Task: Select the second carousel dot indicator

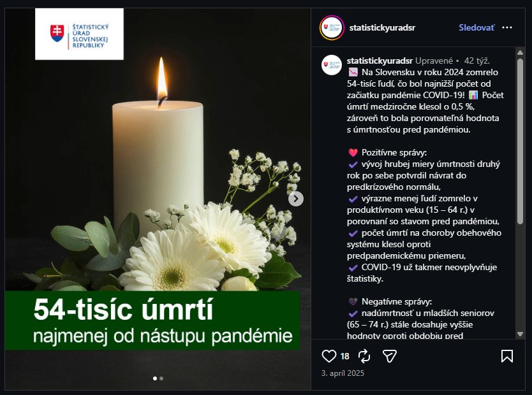Action: [161, 378]
